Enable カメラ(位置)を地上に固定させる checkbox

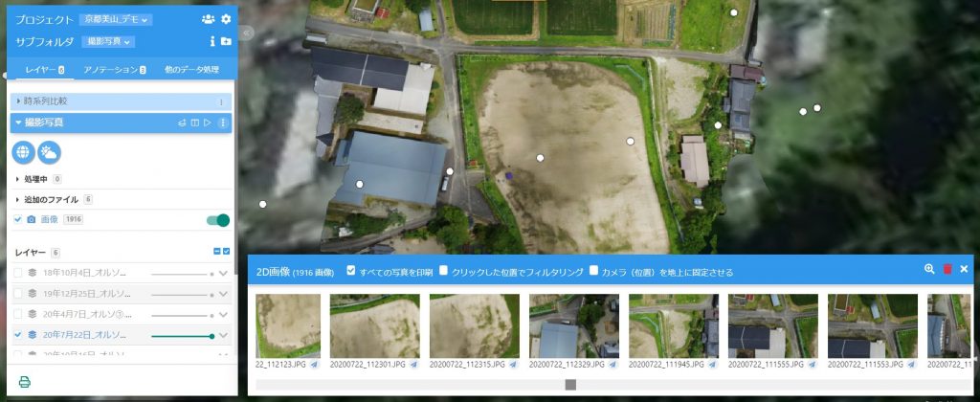[x=593, y=271]
